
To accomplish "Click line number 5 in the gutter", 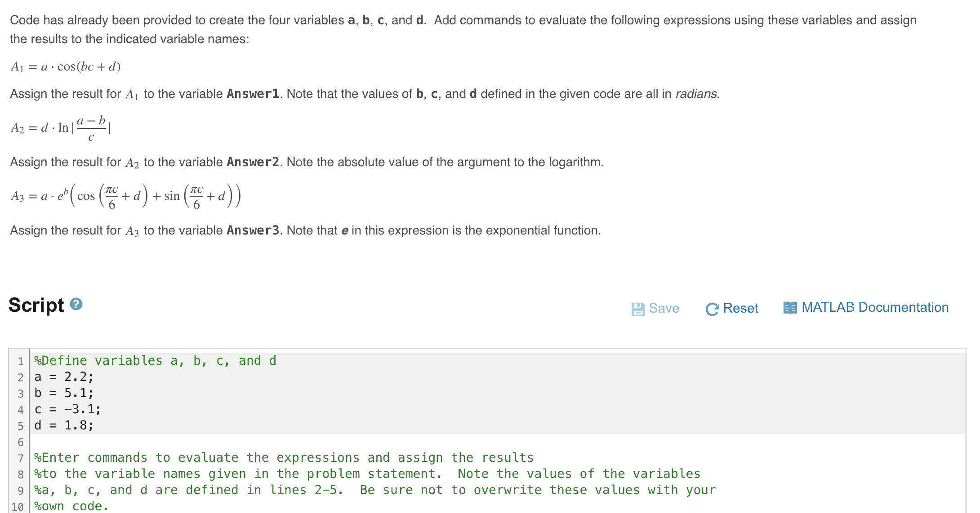I will [20, 425].
